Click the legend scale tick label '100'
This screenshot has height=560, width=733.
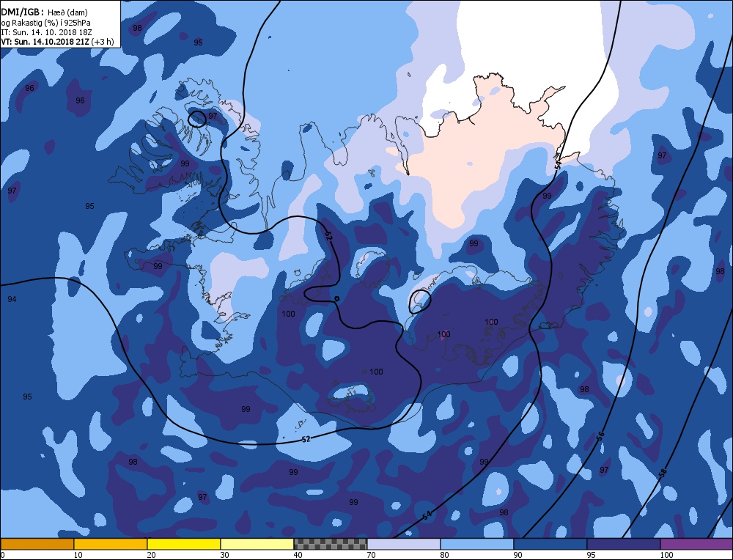tap(666, 555)
